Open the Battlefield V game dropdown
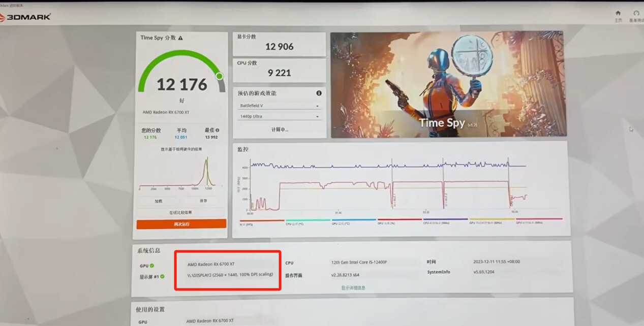 pos(279,106)
